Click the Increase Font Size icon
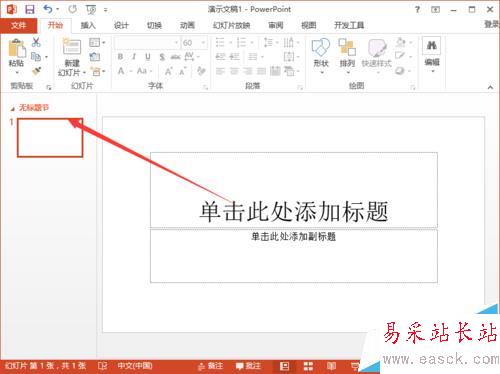Screen dimensions: 500x374 (x=169, y=71)
